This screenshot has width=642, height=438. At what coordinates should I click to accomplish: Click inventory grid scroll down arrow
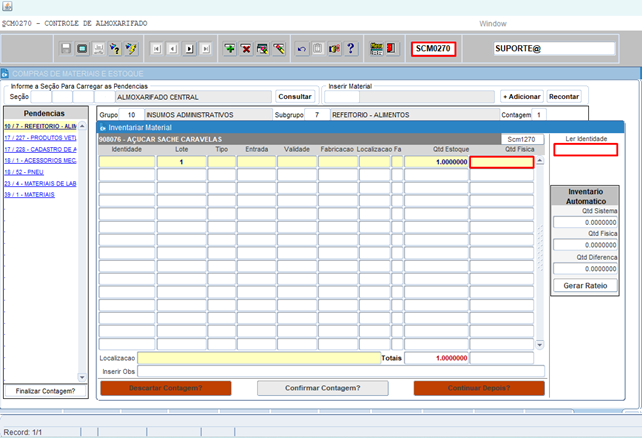(x=540, y=345)
